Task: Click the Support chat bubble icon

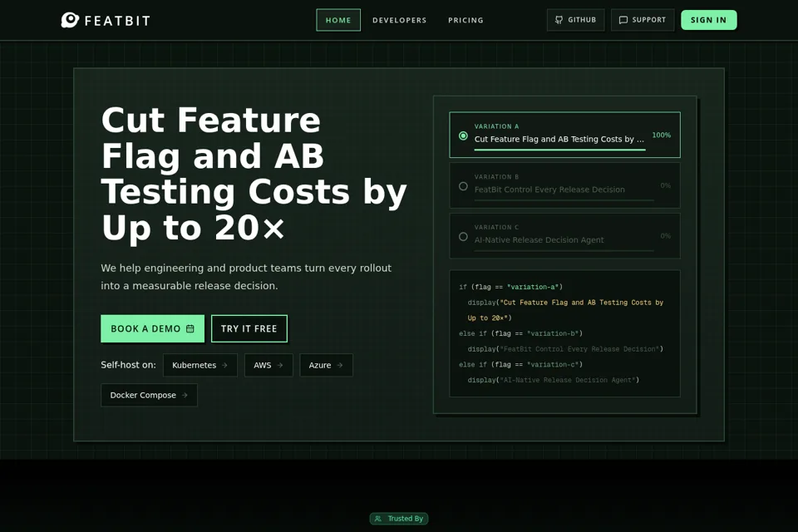Action: click(x=623, y=20)
